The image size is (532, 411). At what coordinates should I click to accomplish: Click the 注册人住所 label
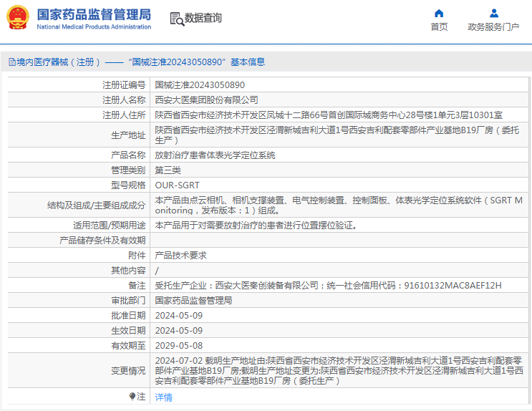(x=124, y=115)
